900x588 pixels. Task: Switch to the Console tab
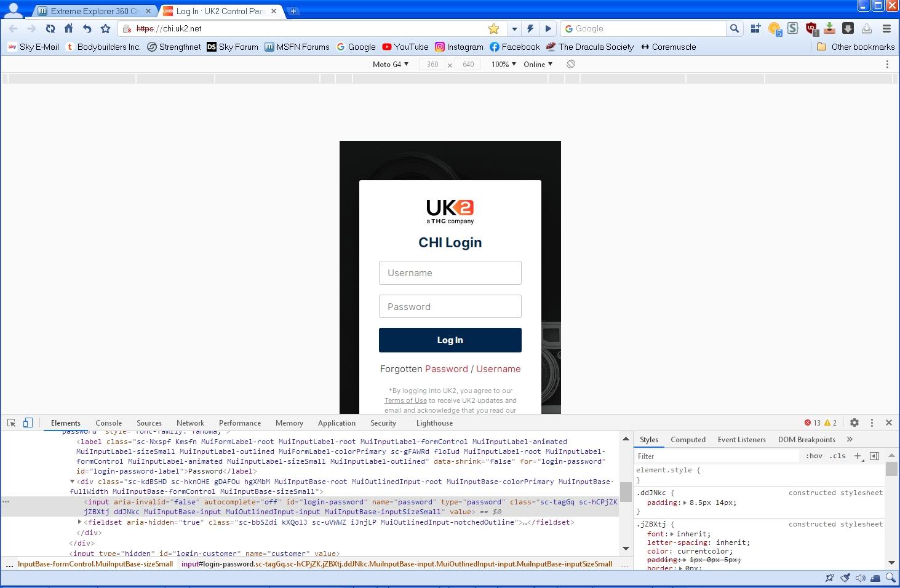pyautogui.click(x=109, y=423)
